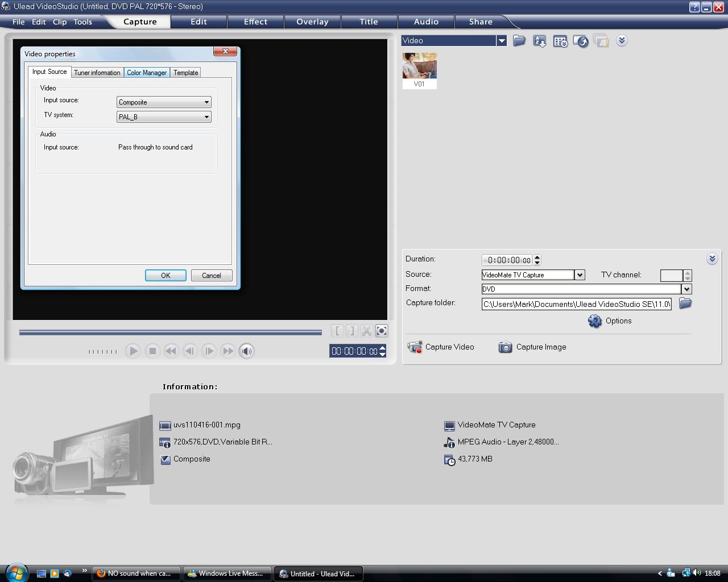Switch to the Title step tab

click(369, 22)
